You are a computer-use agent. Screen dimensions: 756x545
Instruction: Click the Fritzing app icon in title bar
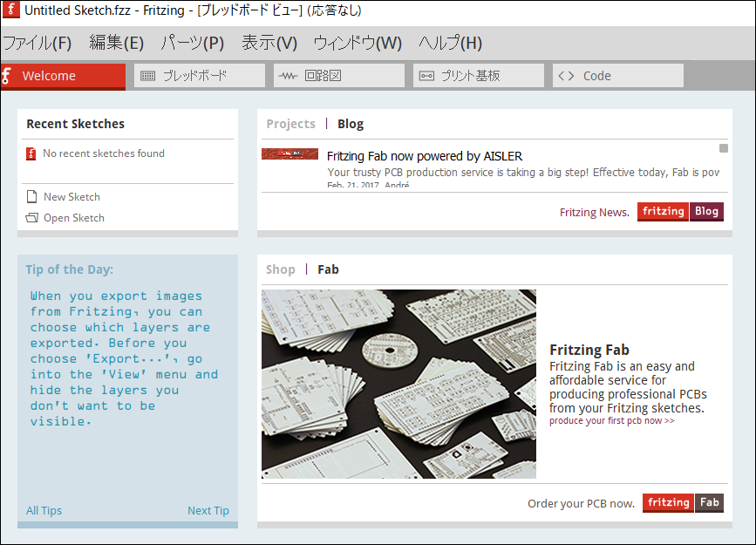tap(11, 10)
